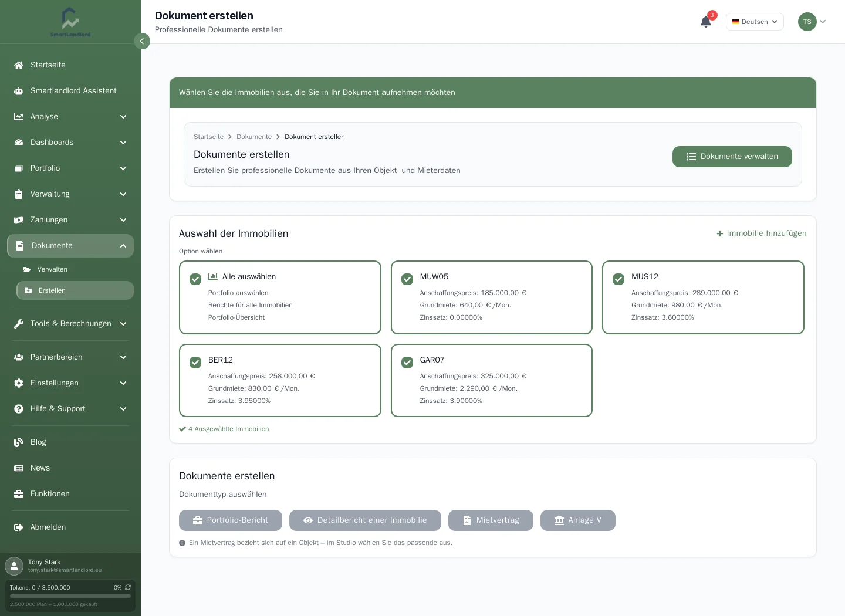Open the Partnerbereich menu item

coord(70,357)
